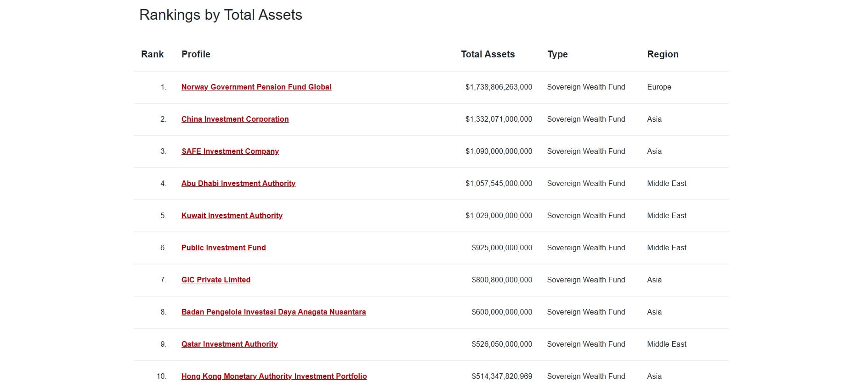Open China Investment Corporation profile link
This screenshot has height=388, width=868.
(x=235, y=119)
